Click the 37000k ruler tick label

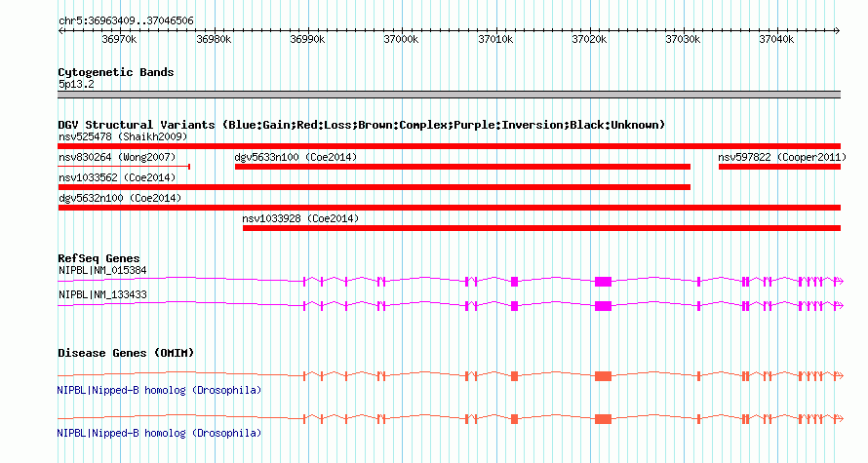(x=401, y=39)
